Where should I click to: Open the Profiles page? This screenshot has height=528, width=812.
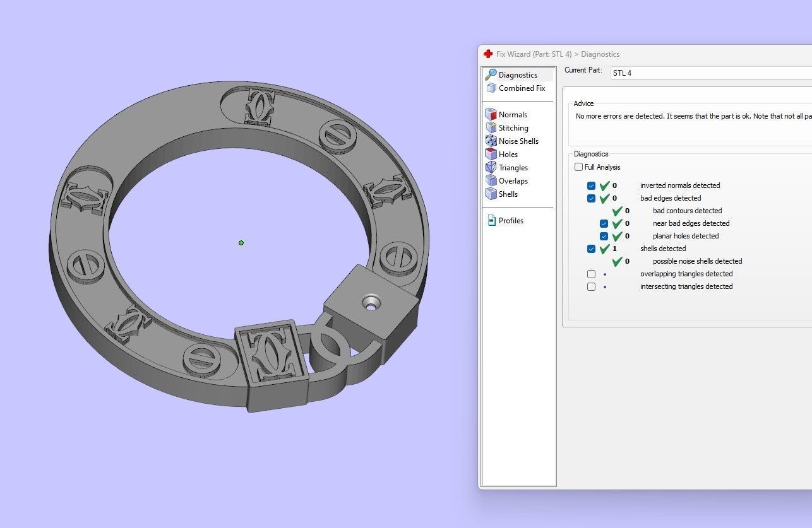click(505, 221)
